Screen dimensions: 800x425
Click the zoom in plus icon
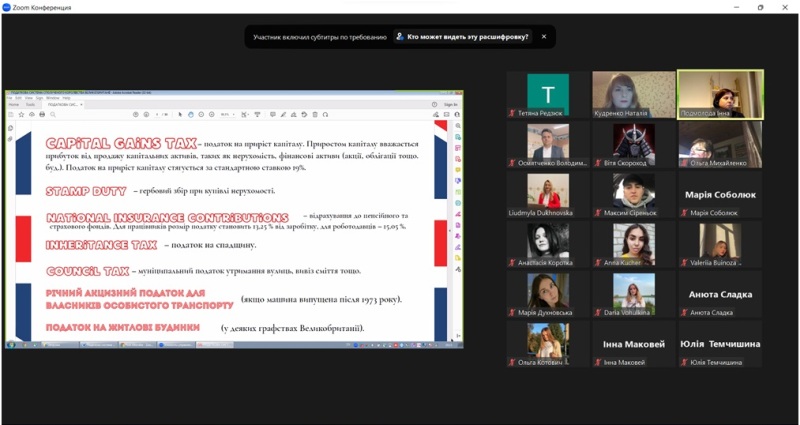[x=212, y=114]
